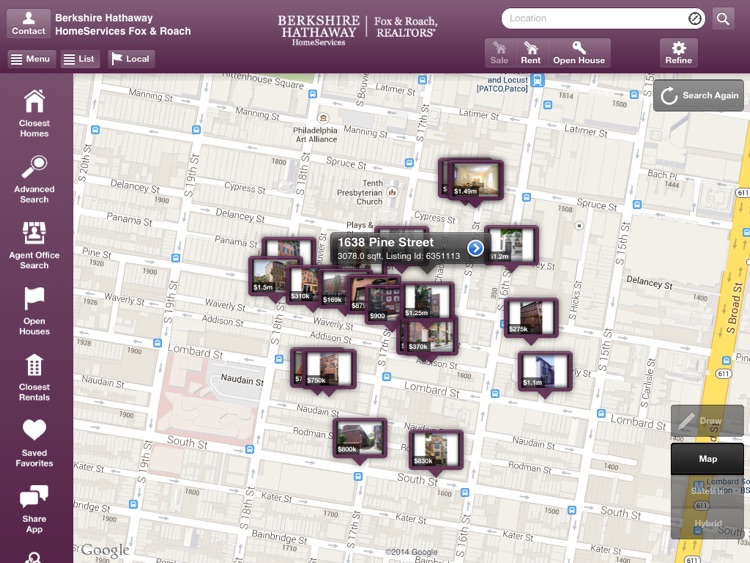Open the Refine settings
The height and width of the screenshot is (563, 750).
tap(678, 53)
